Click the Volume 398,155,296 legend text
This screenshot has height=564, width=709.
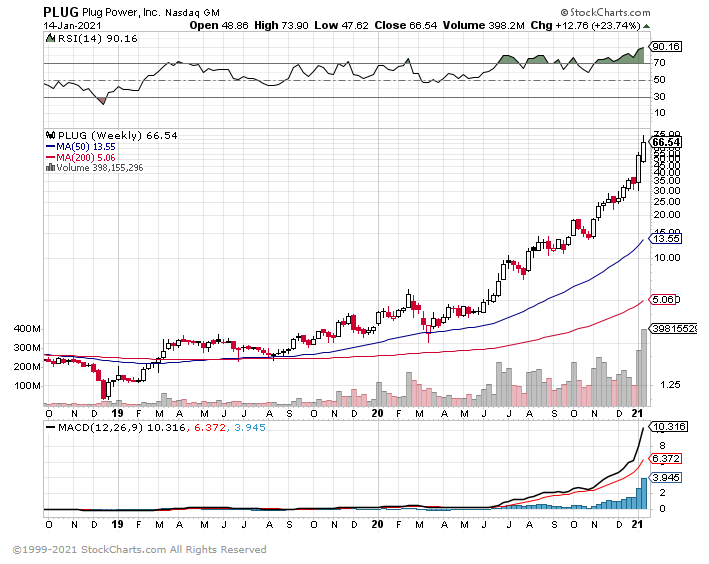99,167
